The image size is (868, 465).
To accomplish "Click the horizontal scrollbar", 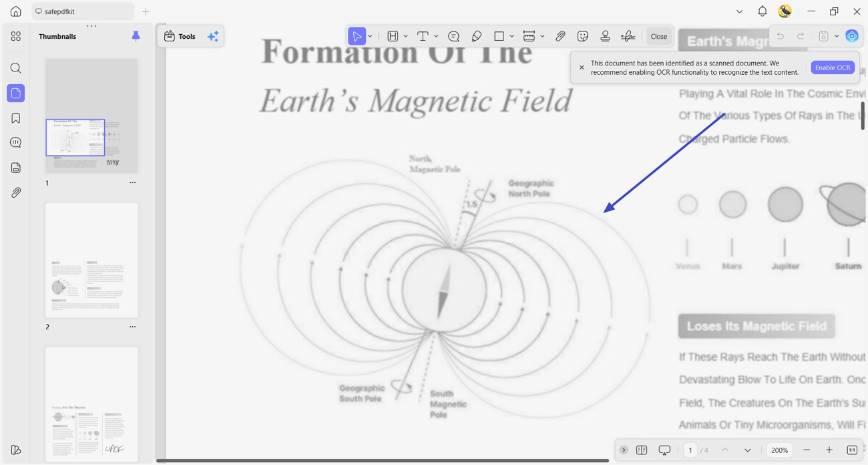I will [383, 460].
